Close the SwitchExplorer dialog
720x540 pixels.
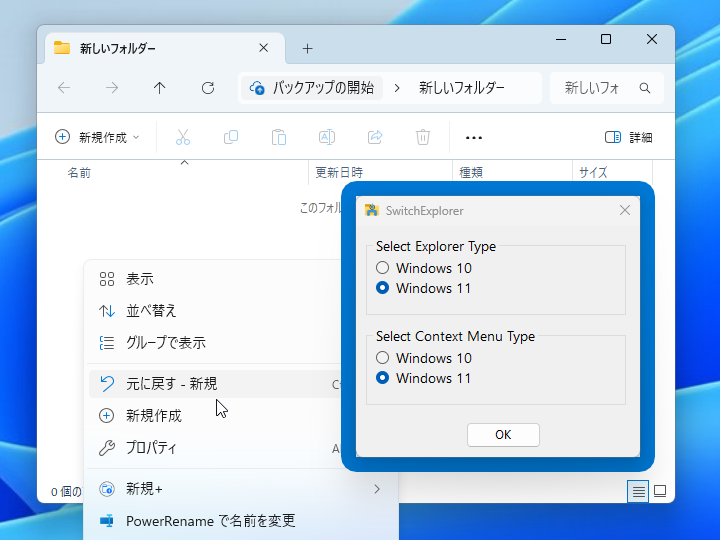tap(624, 210)
